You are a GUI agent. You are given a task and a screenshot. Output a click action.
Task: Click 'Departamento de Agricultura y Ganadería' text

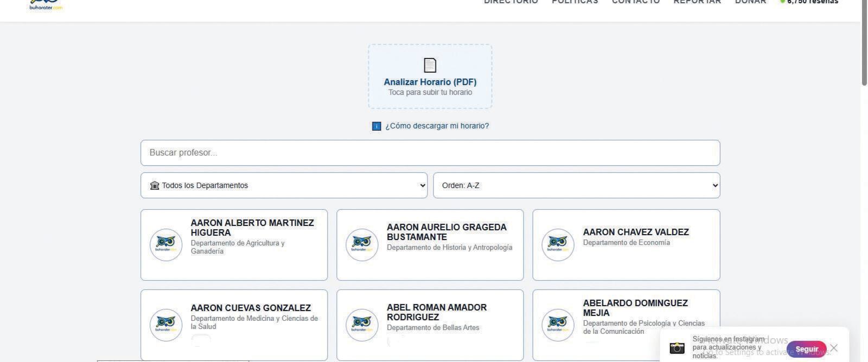[x=238, y=247]
